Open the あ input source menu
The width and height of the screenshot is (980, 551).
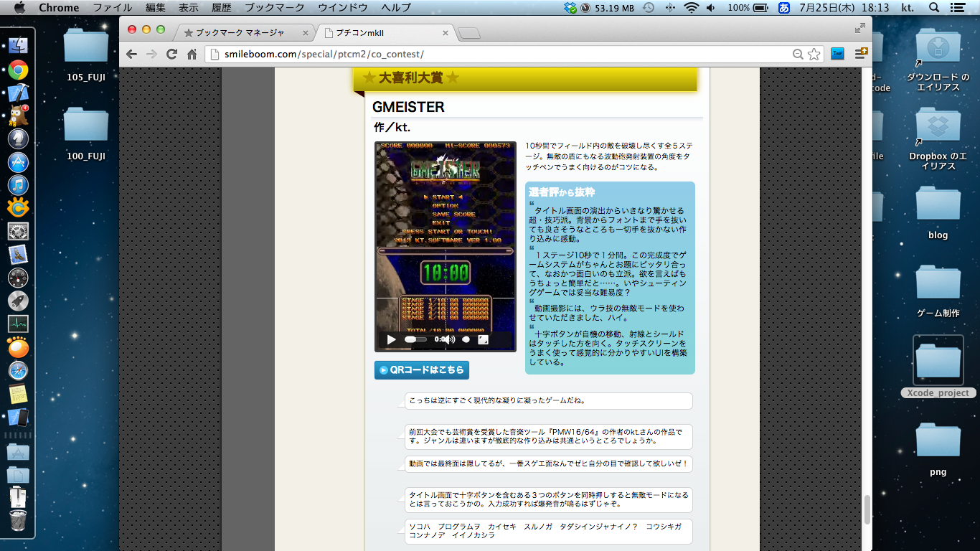[x=784, y=8]
